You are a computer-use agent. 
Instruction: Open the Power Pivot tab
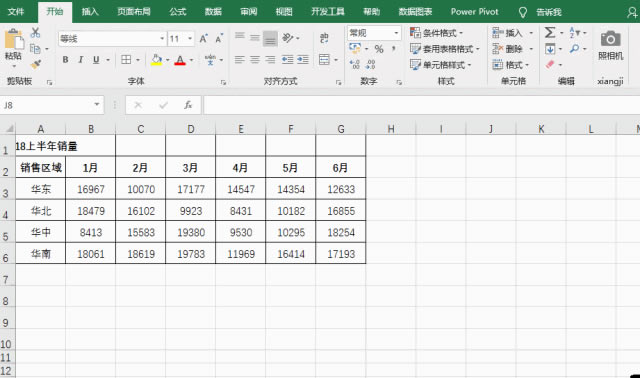pos(474,12)
